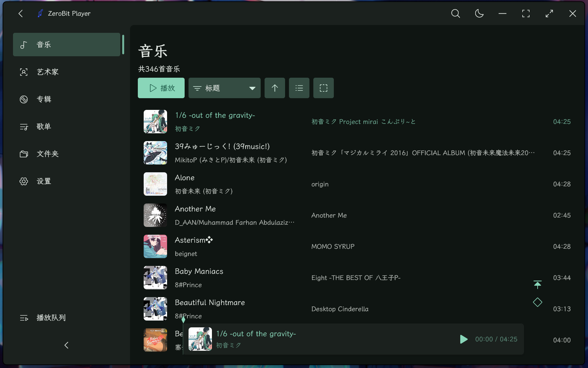Select the song title Alone
This screenshot has width=588, height=368.
tap(185, 178)
